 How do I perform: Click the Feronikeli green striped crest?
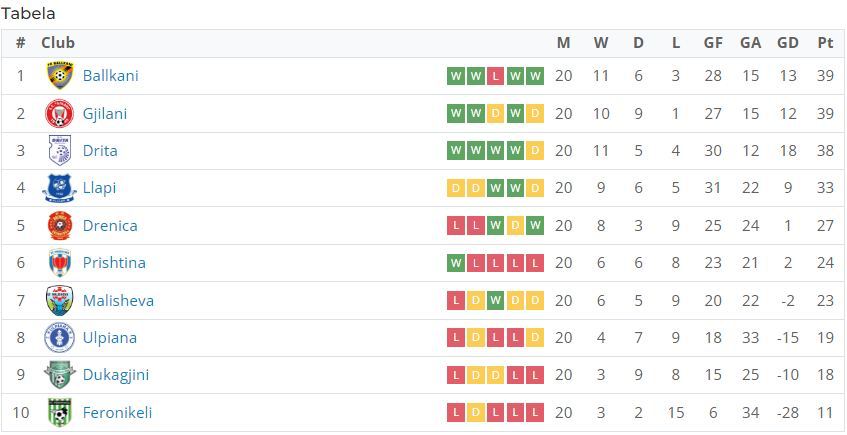tap(59, 412)
